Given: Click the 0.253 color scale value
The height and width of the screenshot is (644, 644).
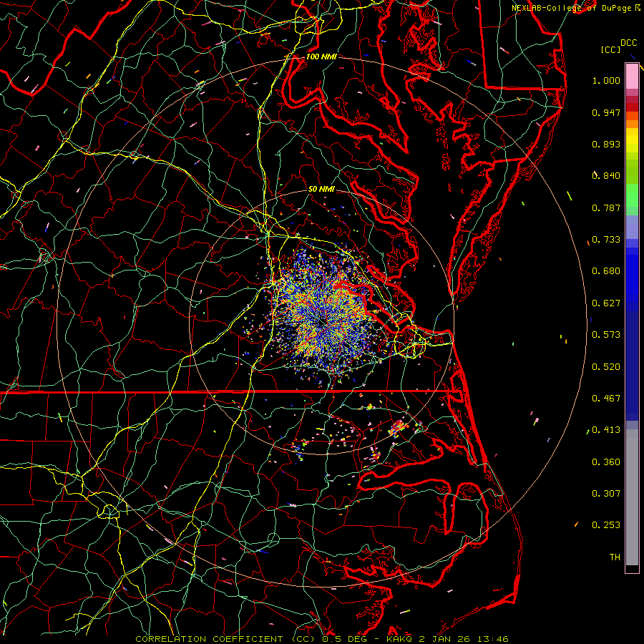Looking at the screenshot, I should click(x=606, y=525).
